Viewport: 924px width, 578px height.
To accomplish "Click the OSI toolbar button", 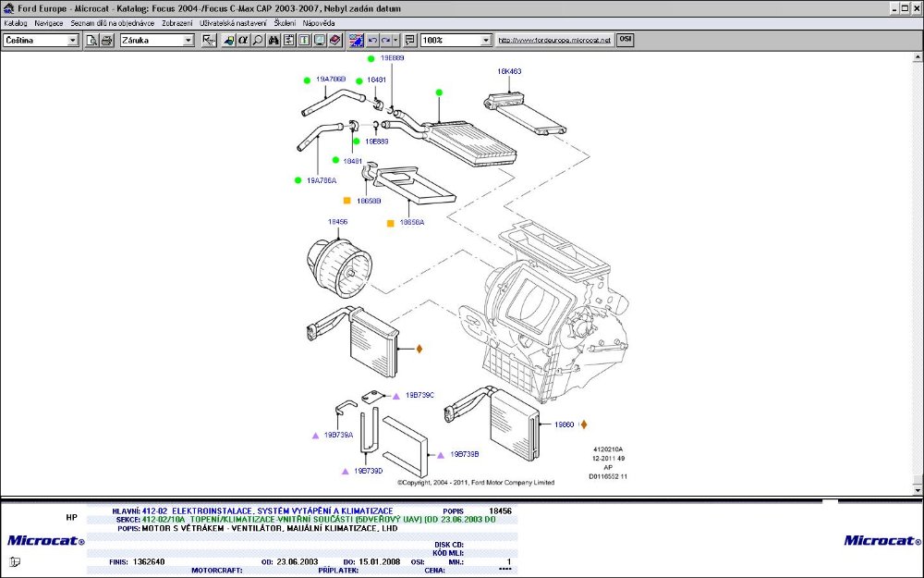I will point(626,41).
